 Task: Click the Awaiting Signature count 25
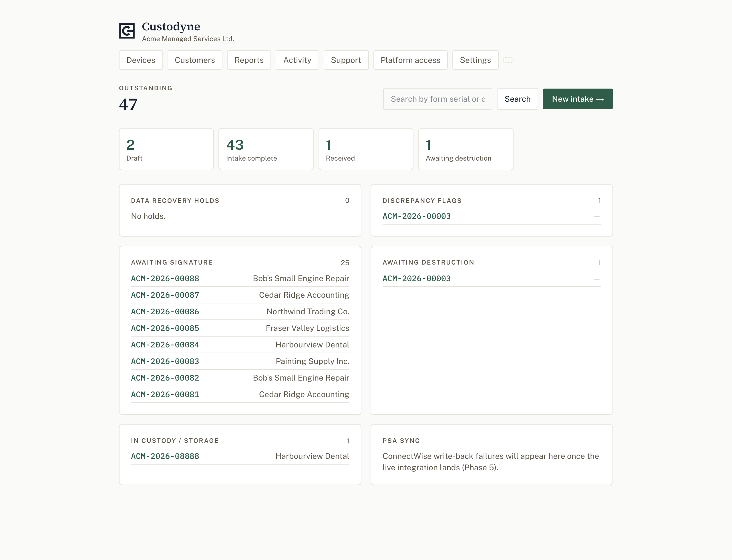click(x=345, y=263)
